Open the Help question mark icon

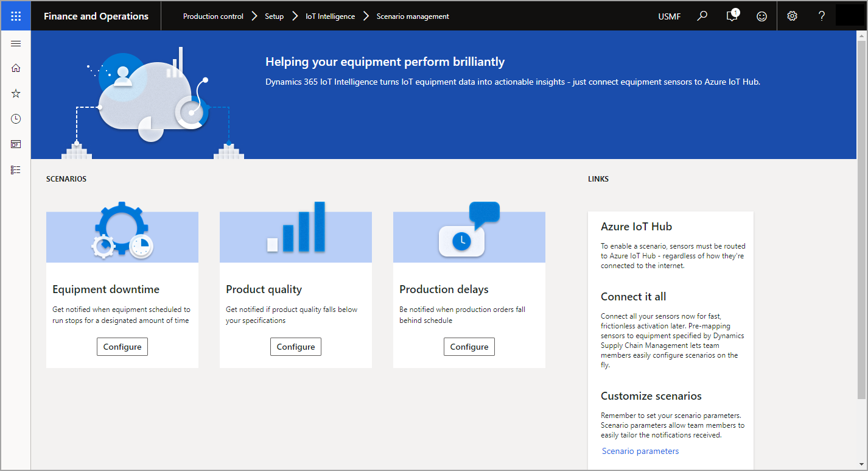(821, 16)
